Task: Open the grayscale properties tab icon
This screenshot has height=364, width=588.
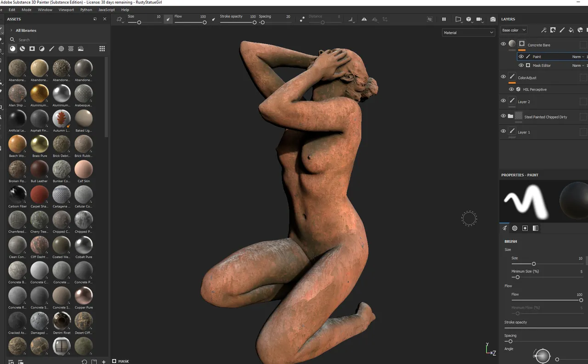Action: (x=535, y=228)
